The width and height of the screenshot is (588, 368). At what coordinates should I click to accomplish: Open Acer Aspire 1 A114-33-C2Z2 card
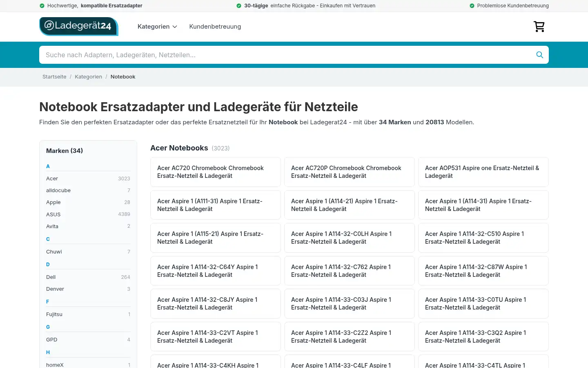350,337
